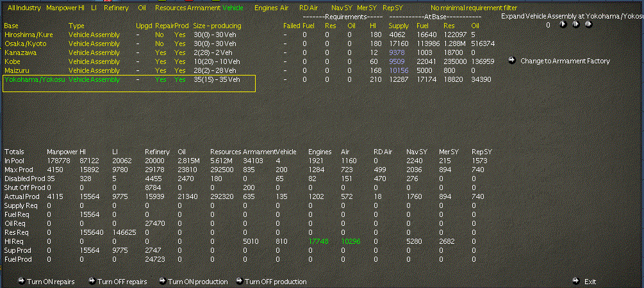Click Kanazawa supply value 9378
Viewport: 644px width, 288px height.
pos(397,52)
